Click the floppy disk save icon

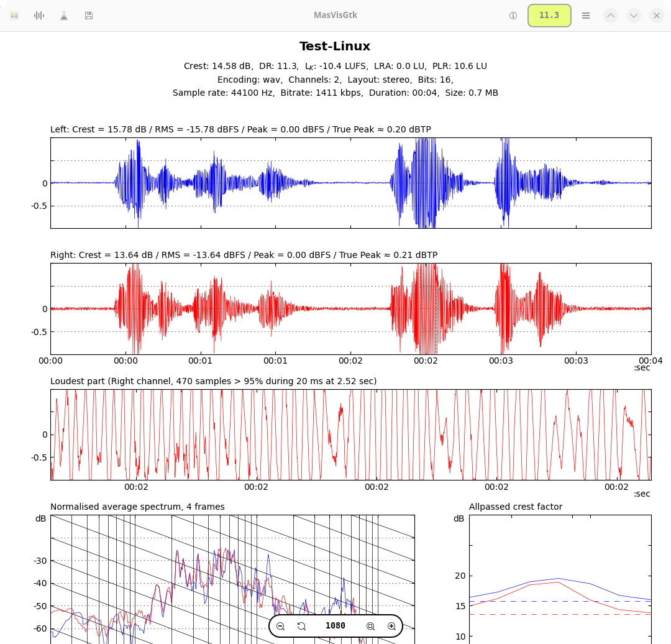(x=89, y=16)
